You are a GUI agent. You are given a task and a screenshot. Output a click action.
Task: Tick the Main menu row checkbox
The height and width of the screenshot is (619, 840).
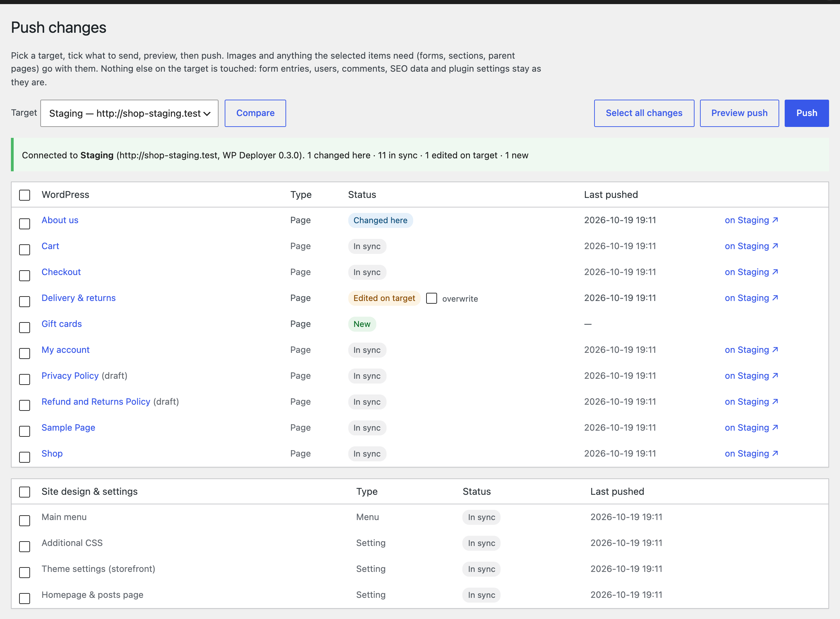[25, 520]
